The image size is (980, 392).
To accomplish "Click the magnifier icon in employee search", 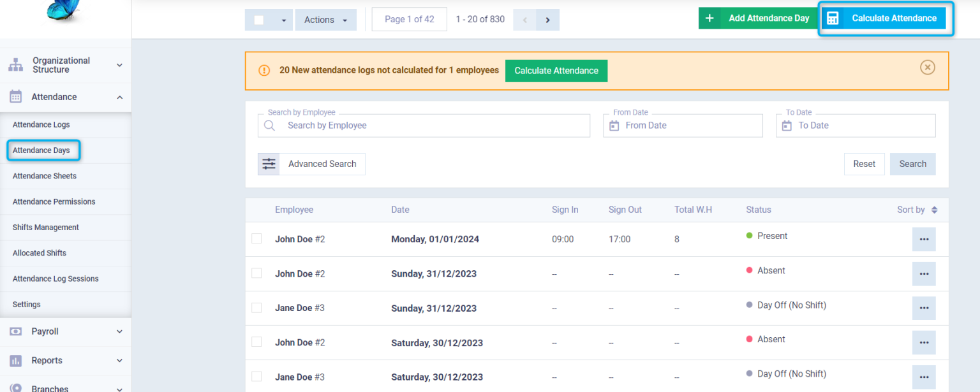I will pyautogui.click(x=269, y=126).
